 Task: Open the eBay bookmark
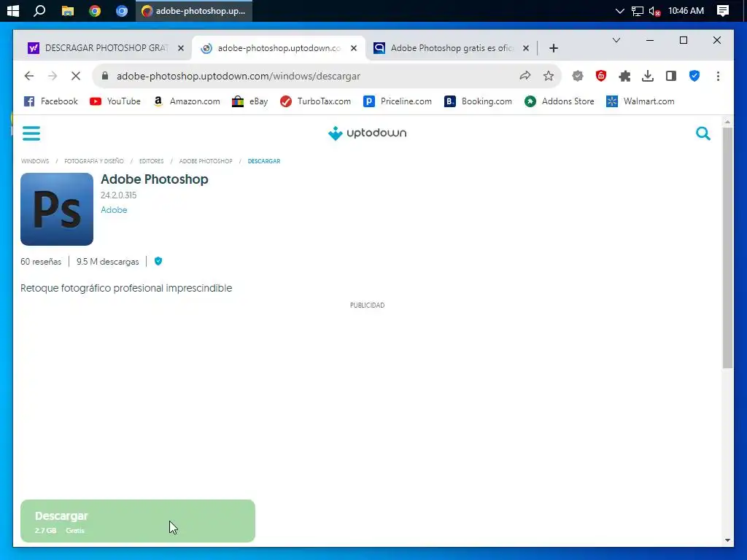coord(249,101)
